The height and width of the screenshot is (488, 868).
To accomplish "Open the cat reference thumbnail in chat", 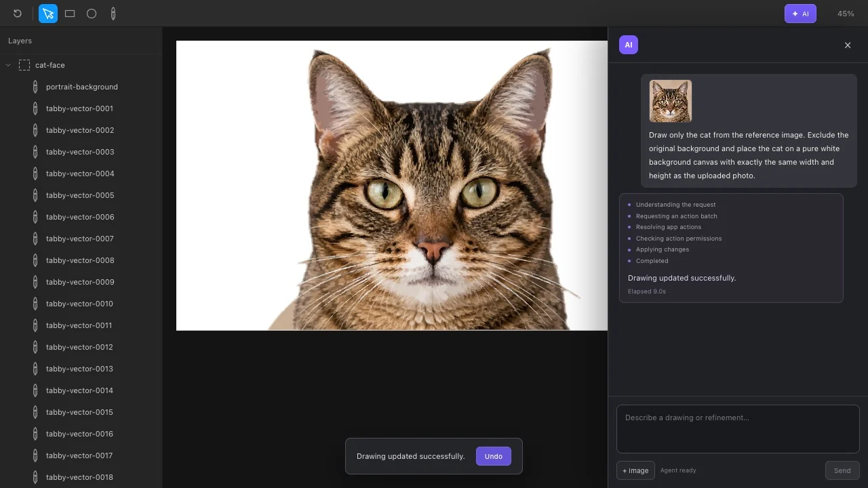I will (671, 101).
